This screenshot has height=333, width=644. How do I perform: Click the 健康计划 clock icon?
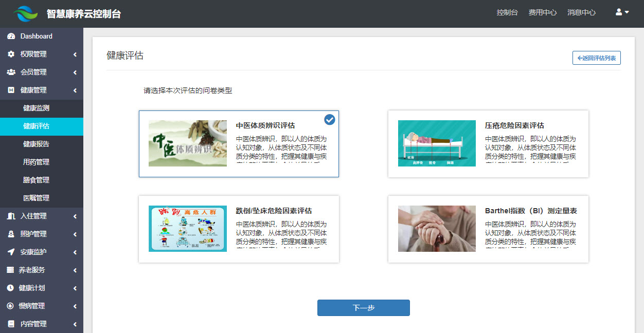pos(10,288)
